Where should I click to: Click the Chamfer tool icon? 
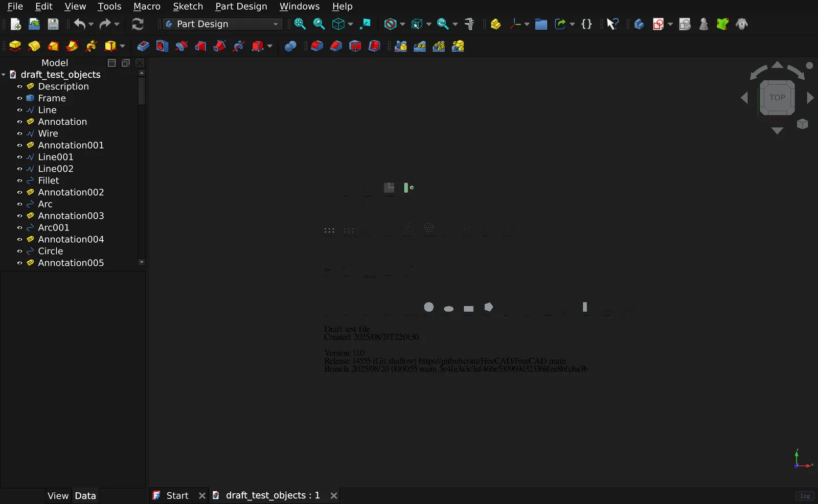pos(336,46)
